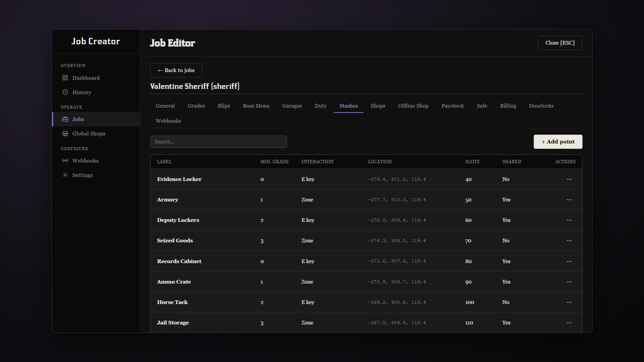Focus the stash Search field

pos(218,142)
